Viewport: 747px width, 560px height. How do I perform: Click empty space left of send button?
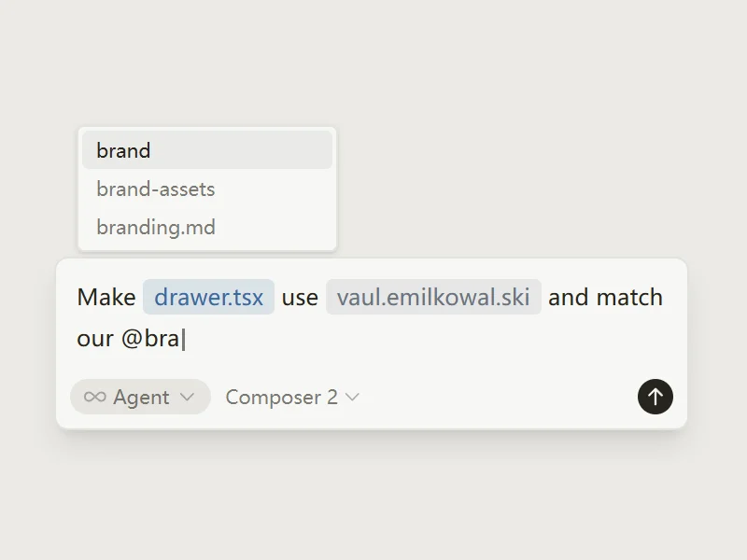pyautogui.click(x=498, y=397)
